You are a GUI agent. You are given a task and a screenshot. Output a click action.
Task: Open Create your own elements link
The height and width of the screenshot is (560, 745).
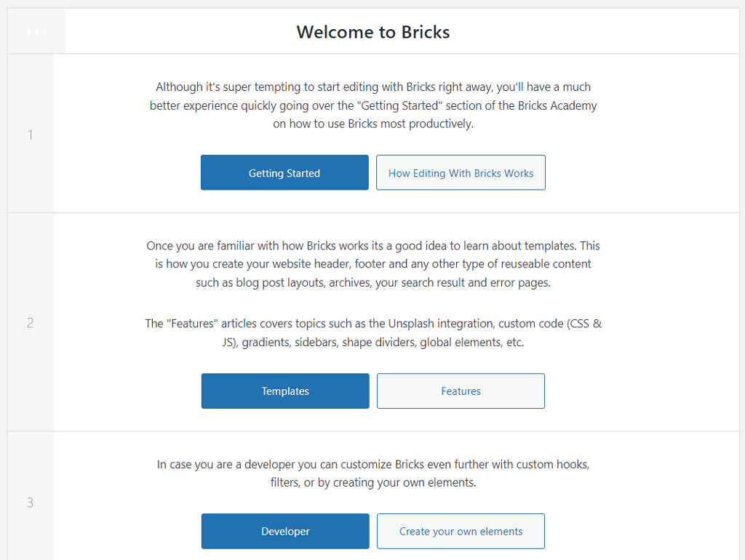(x=461, y=532)
